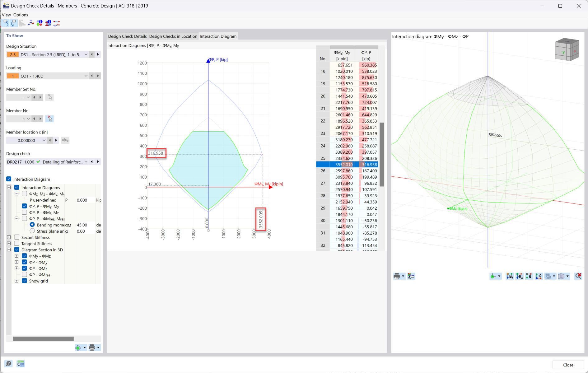
Task: Step to next design situation with right arrow
Action: (x=98, y=54)
